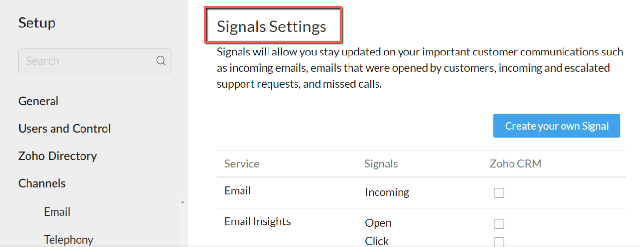This screenshot has height=247, width=644.
Task: Open Telephony under Channels
Action: (x=68, y=239)
